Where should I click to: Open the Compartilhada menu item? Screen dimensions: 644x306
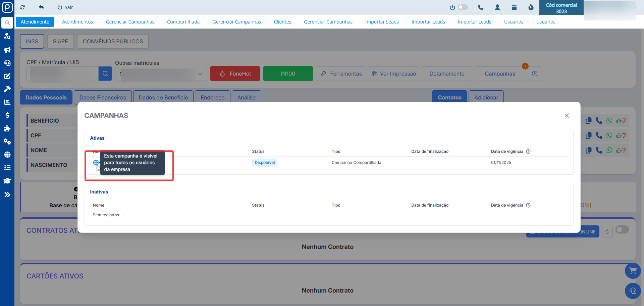tap(183, 22)
